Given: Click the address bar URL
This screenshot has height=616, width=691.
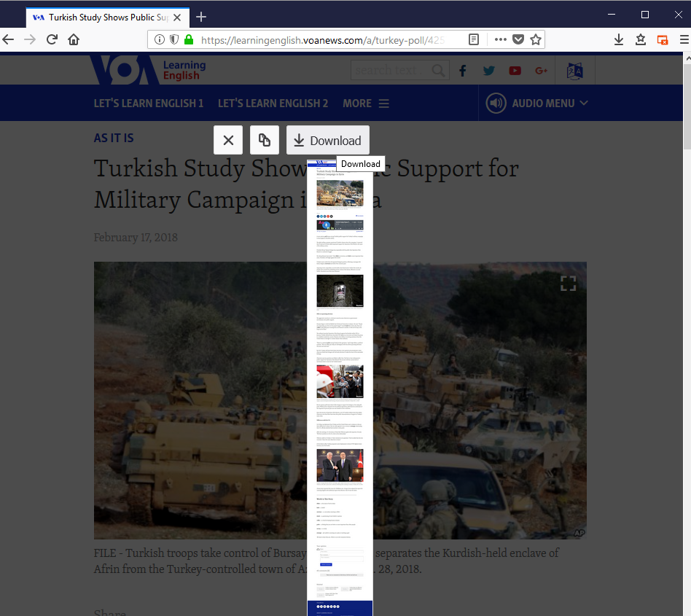Looking at the screenshot, I should point(321,40).
